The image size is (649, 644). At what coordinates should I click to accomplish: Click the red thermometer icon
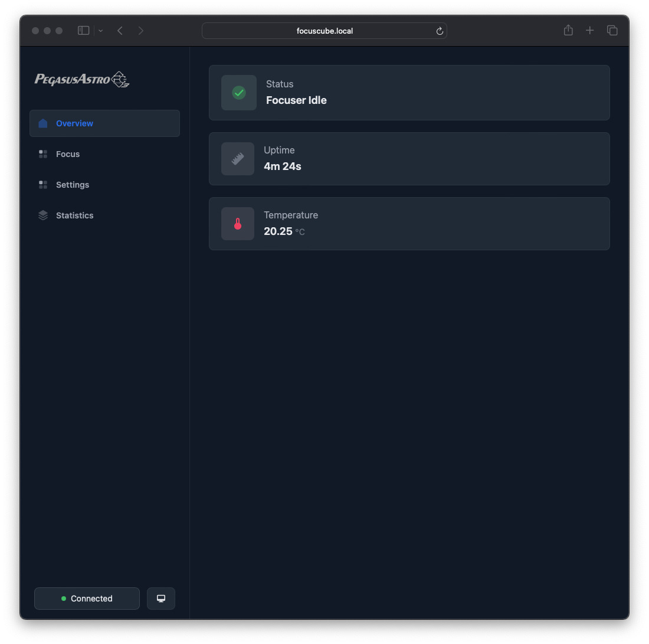tap(238, 224)
